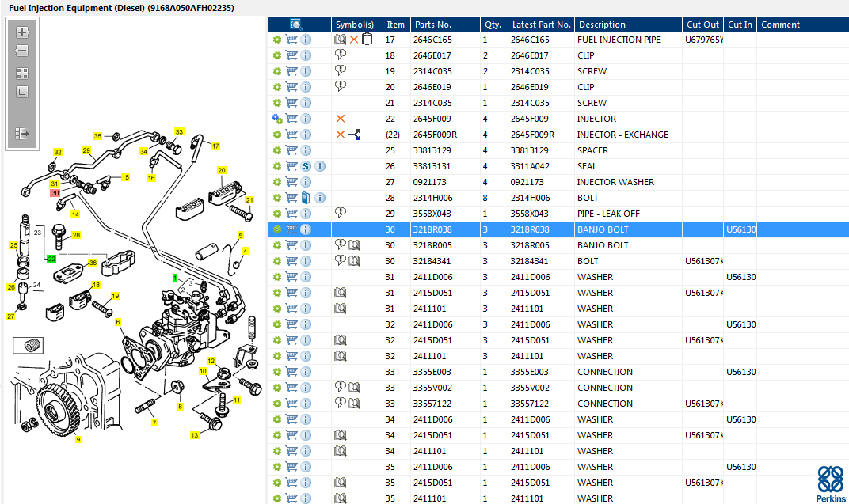
Task: Select the highlighted BANJO BOLT 3218R038 row
Action: tap(559, 229)
